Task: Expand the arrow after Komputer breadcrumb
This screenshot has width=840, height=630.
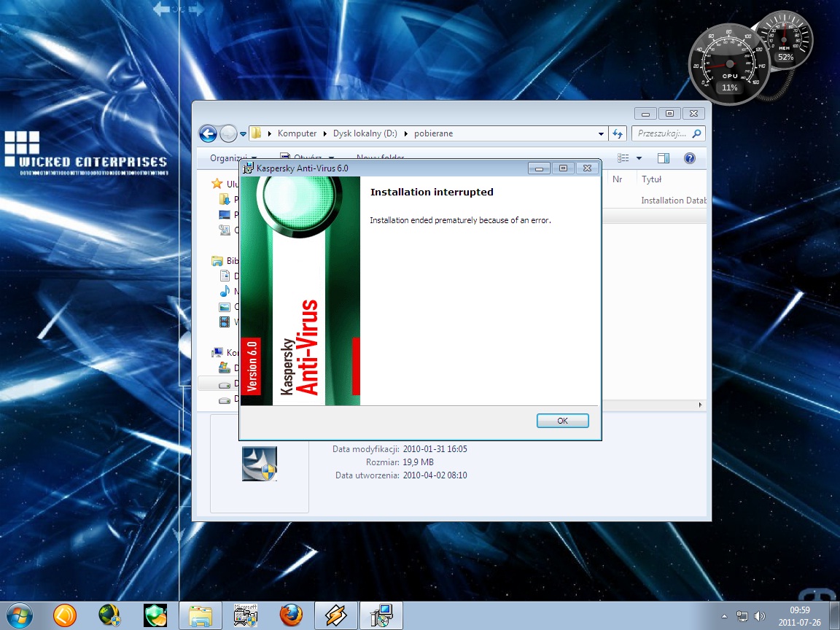Action: point(324,133)
